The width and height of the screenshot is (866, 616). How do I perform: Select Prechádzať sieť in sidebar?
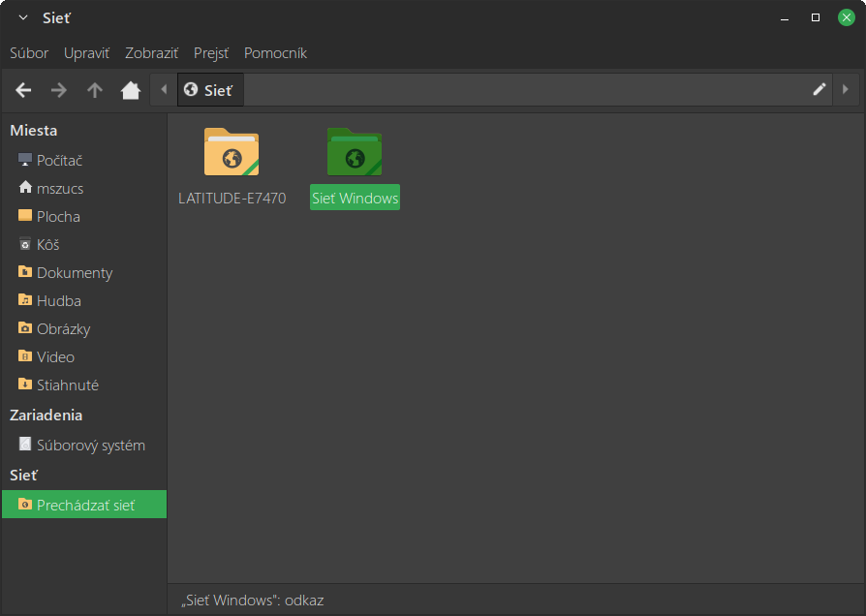[x=85, y=505]
